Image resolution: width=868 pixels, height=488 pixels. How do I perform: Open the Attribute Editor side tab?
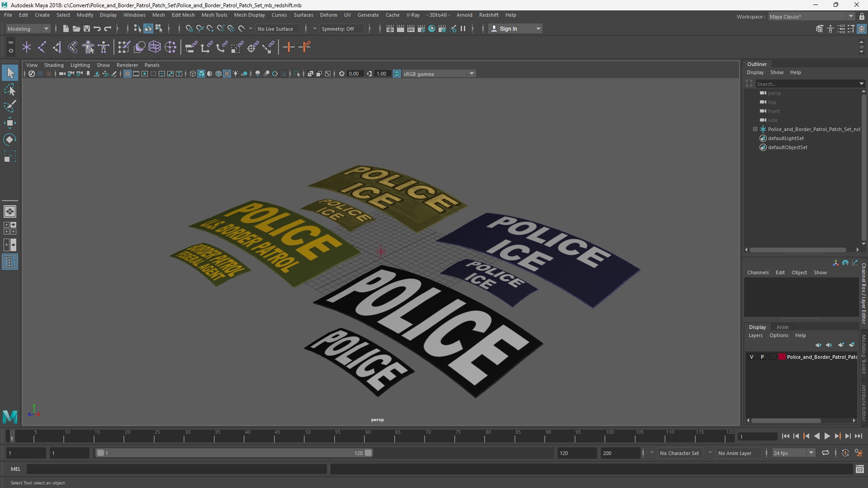click(863, 403)
